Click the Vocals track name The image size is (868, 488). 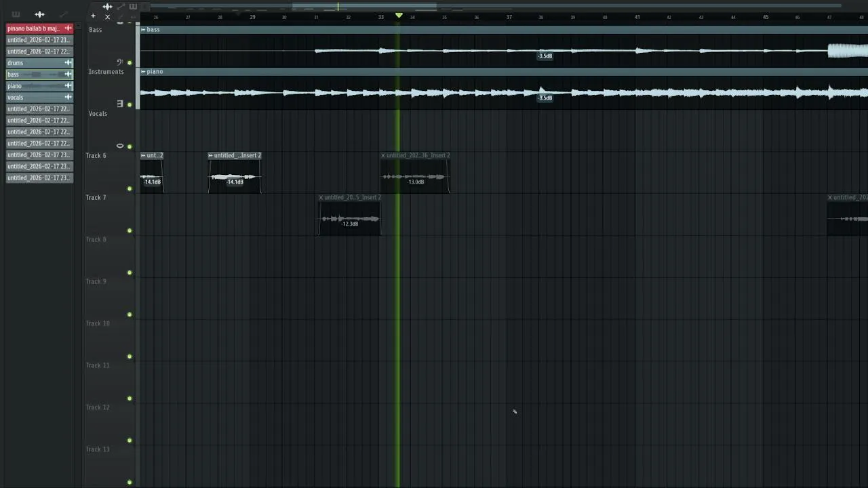[98, 114]
